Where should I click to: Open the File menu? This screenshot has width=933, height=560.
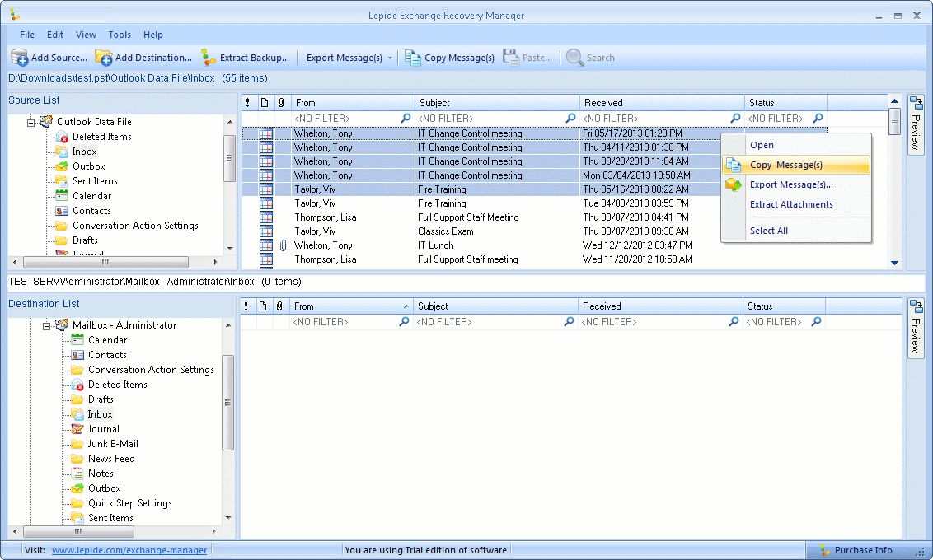pos(27,35)
